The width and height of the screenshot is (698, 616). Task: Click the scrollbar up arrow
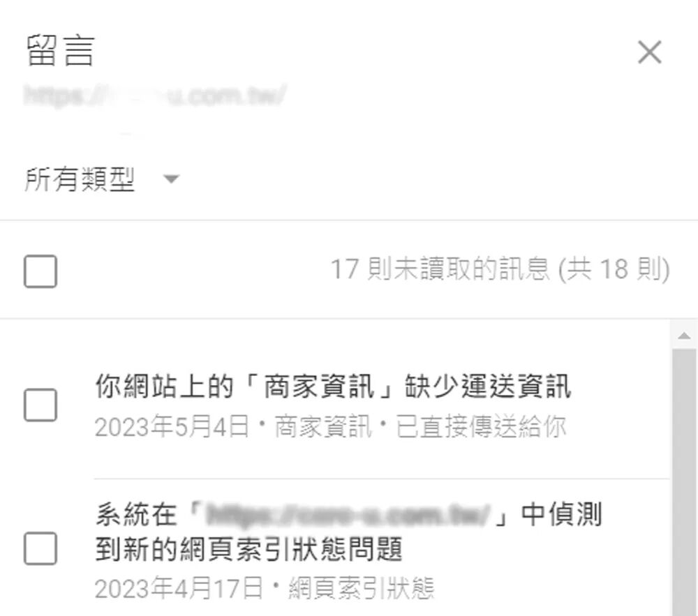click(684, 336)
